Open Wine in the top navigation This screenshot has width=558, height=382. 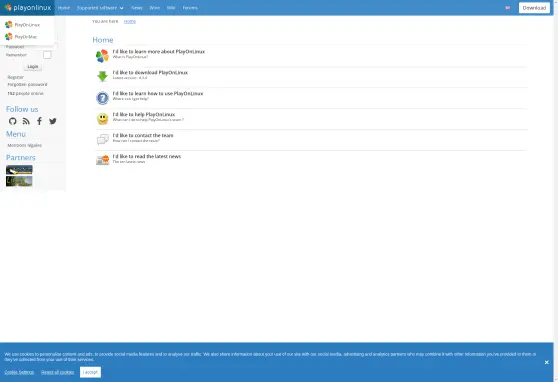[x=154, y=7]
